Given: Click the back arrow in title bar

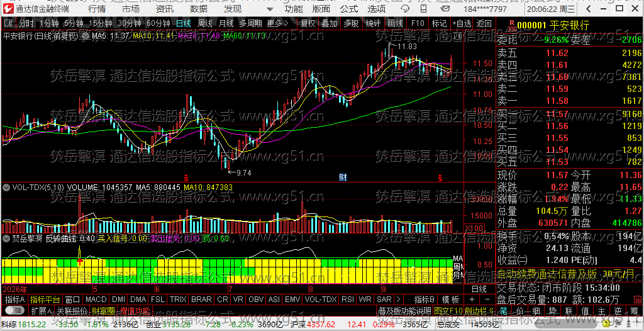Looking at the screenshot, I should point(589,9).
